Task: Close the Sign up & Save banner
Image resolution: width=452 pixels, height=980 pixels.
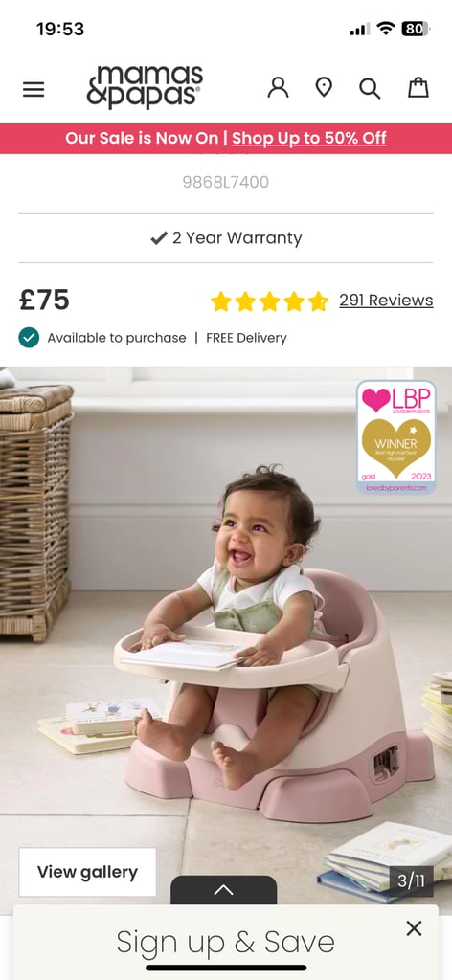Action: tap(414, 928)
